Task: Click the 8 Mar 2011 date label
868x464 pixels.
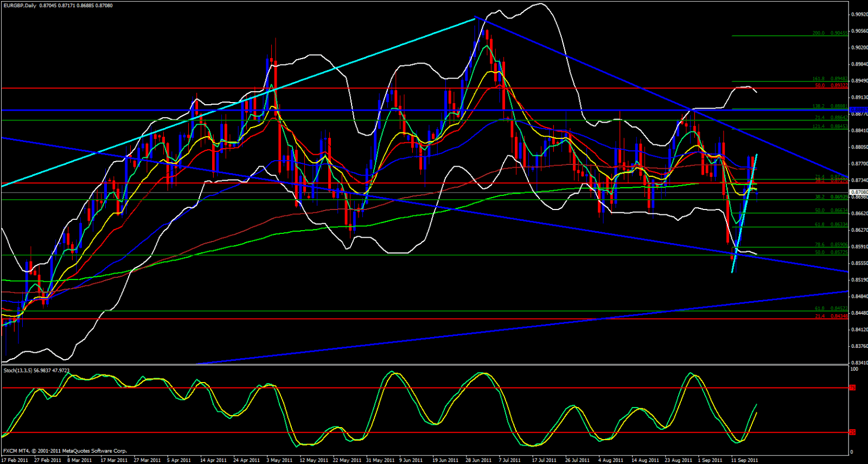Action: 80,460
